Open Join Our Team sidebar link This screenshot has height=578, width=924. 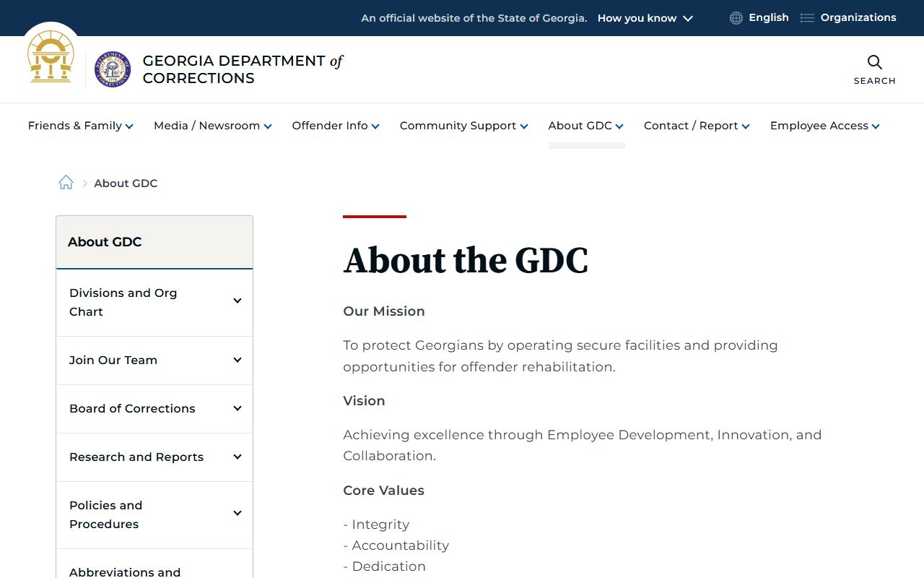point(113,360)
